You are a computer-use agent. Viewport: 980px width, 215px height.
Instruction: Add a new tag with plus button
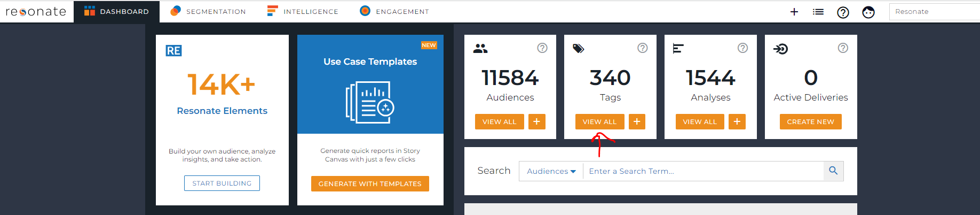coord(637,121)
